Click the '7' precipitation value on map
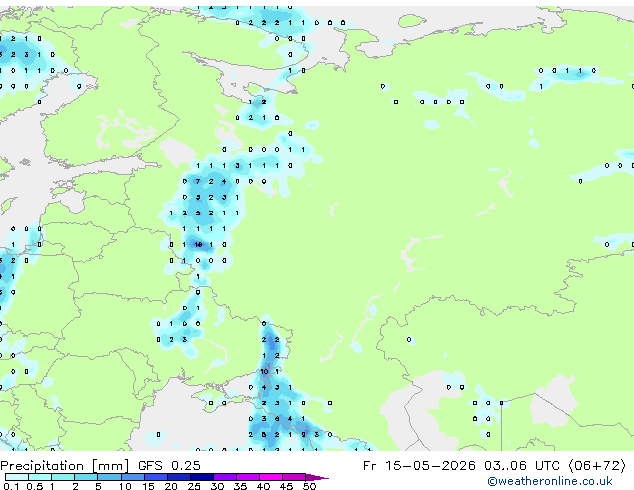Image resolution: width=634 pixels, height=490 pixels. (198, 182)
